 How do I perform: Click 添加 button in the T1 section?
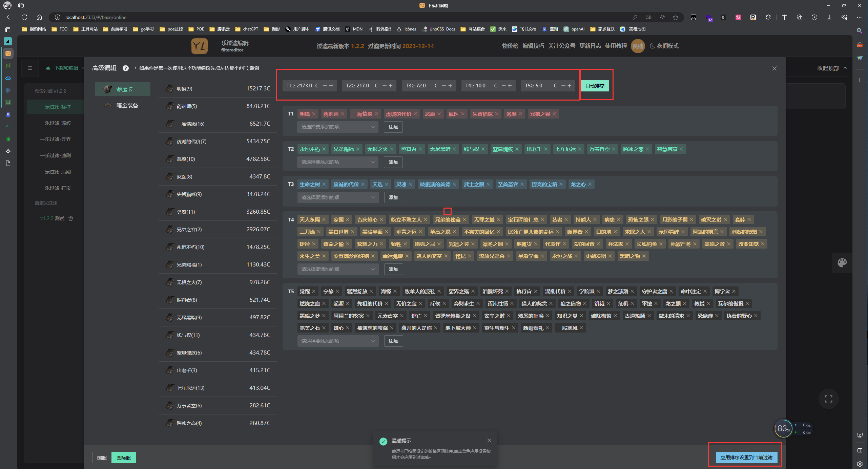point(393,127)
